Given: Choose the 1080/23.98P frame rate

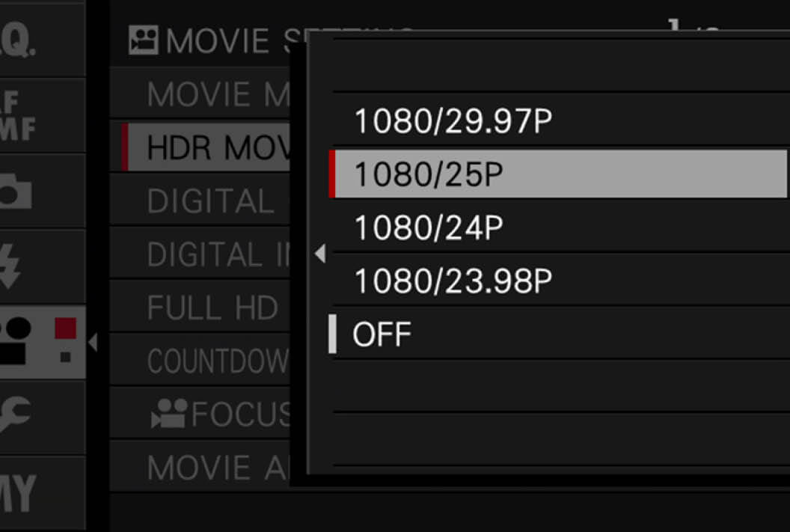Looking at the screenshot, I should point(560,281).
